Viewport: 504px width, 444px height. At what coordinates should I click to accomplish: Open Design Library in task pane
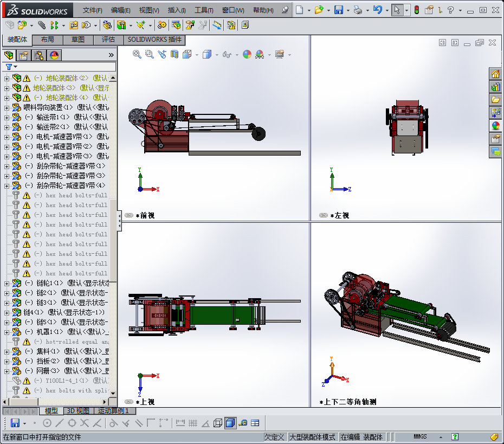(495, 87)
